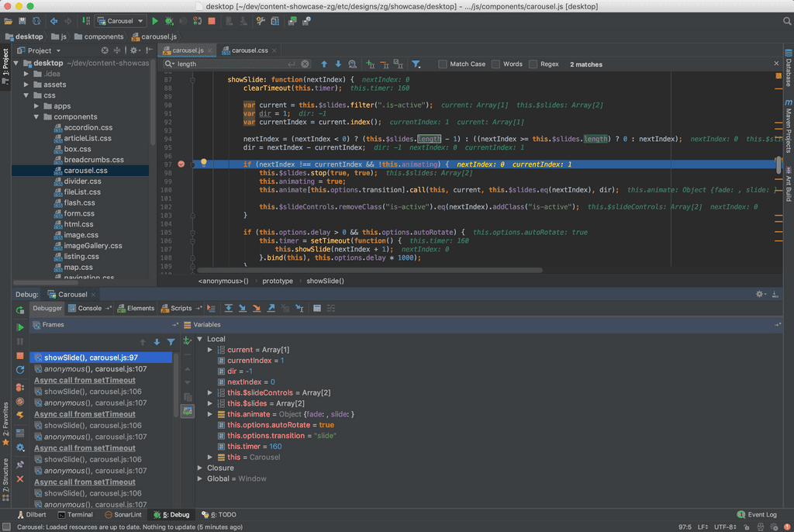The width and height of the screenshot is (794, 532).
Task: Click the Async call from setTimeout frame link
Action: pyautogui.click(x=84, y=380)
